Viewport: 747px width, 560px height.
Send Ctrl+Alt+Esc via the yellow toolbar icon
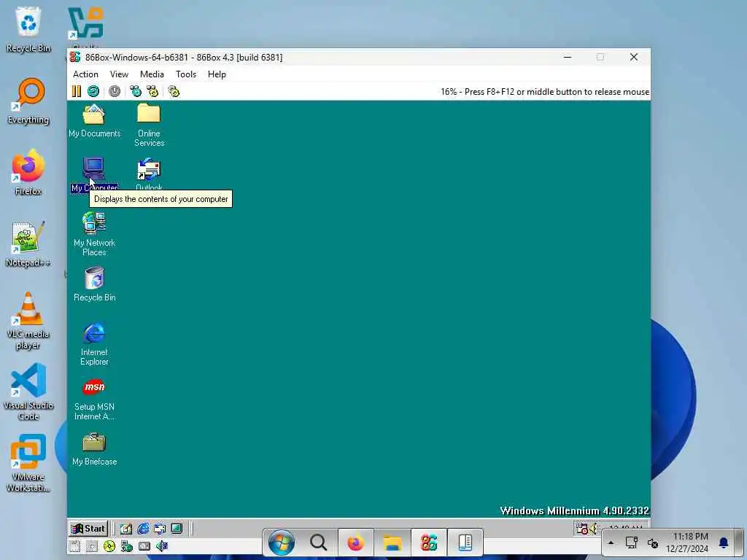pyautogui.click(x=152, y=91)
